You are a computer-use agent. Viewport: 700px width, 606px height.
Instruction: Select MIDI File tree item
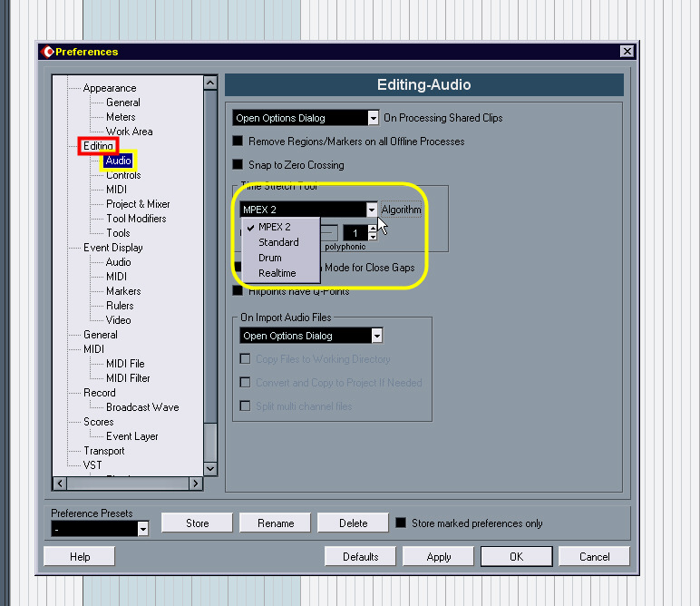125,364
